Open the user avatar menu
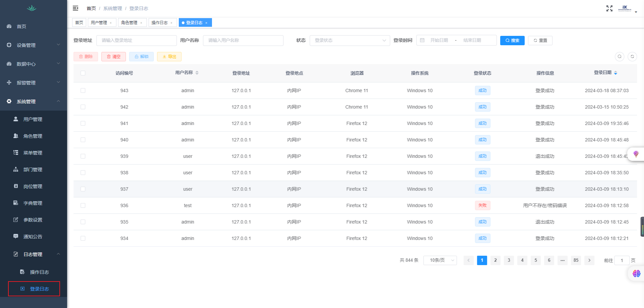 click(x=627, y=8)
